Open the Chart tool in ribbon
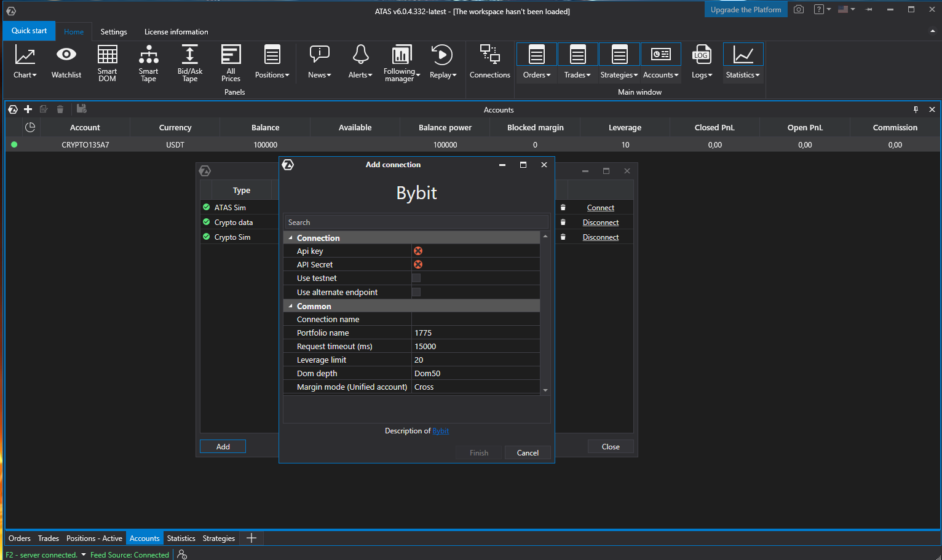 25,62
